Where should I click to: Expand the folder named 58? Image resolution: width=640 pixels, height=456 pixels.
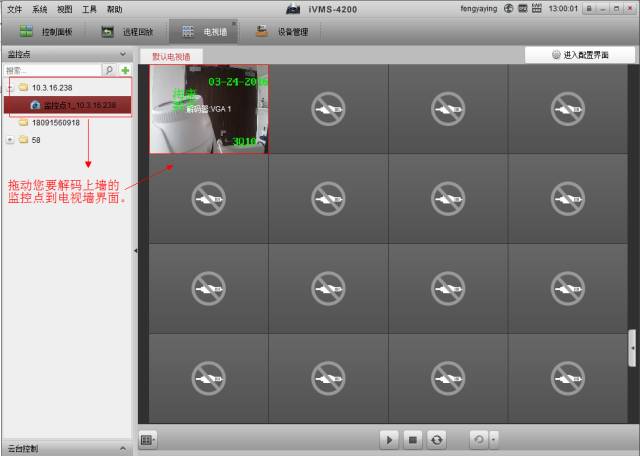click(x=10, y=140)
